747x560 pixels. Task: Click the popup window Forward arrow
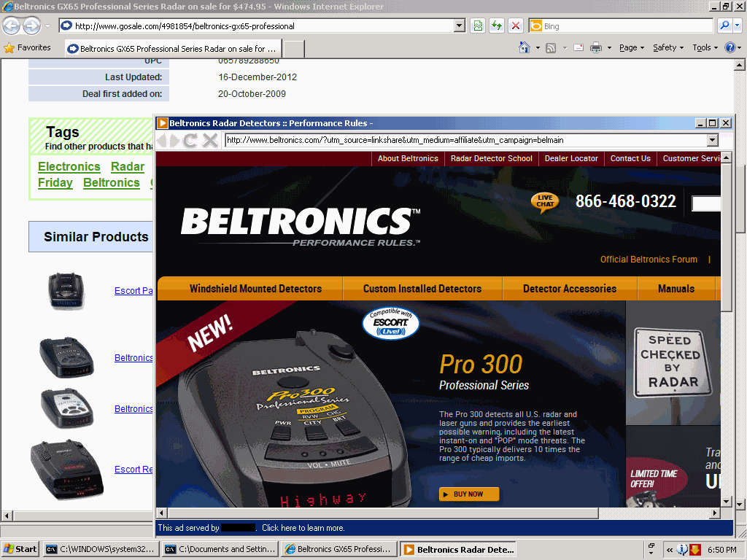(x=174, y=141)
